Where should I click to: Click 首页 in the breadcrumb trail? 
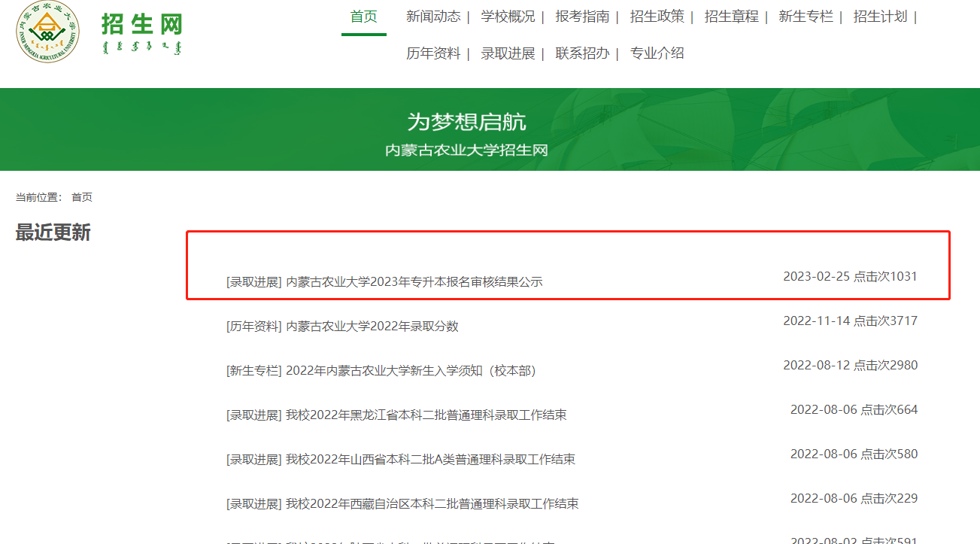81,197
